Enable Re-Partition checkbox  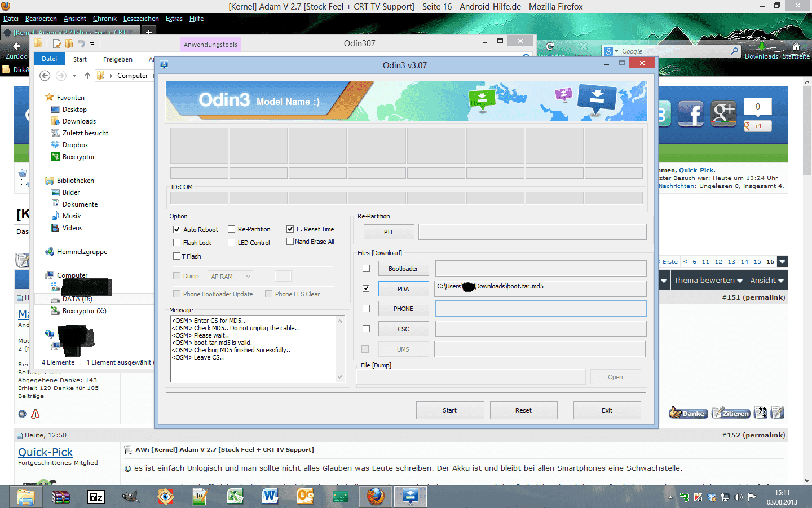(x=231, y=229)
